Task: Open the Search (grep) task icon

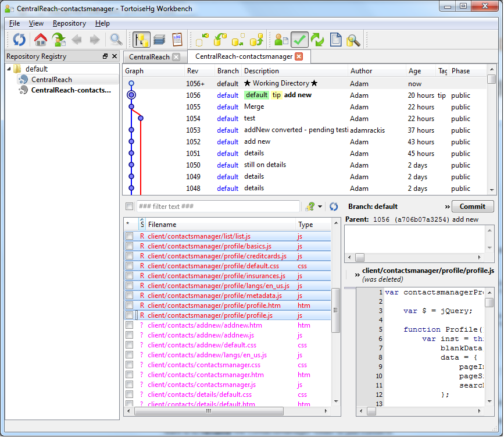Action: pos(353,40)
